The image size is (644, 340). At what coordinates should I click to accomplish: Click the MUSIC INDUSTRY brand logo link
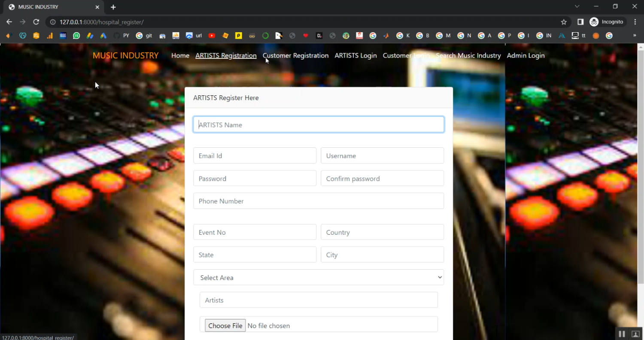125,55
